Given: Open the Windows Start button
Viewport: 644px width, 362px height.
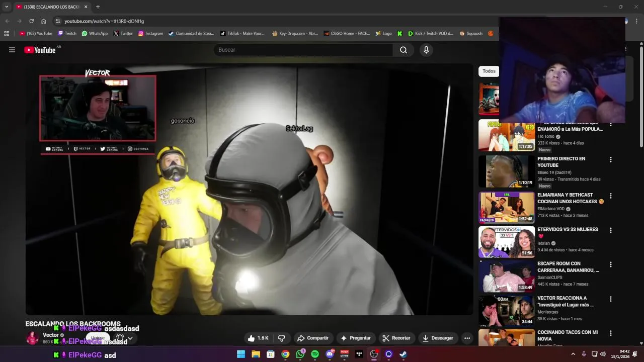Looking at the screenshot, I should pos(241,354).
